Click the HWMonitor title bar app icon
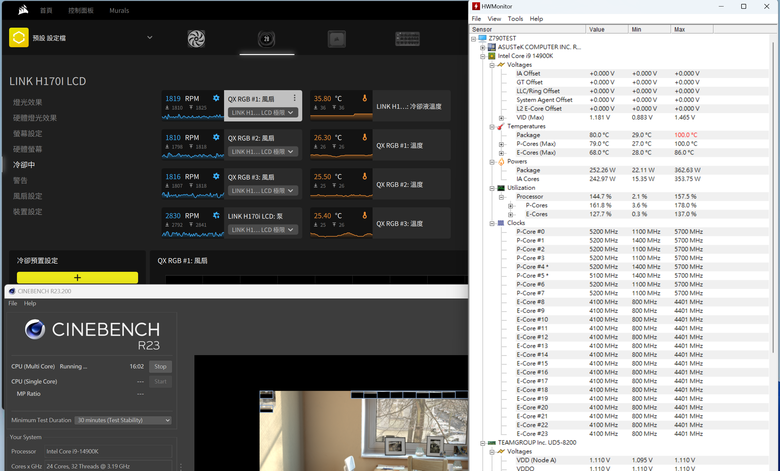This screenshot has width=780, height=471. click(476, 6)
